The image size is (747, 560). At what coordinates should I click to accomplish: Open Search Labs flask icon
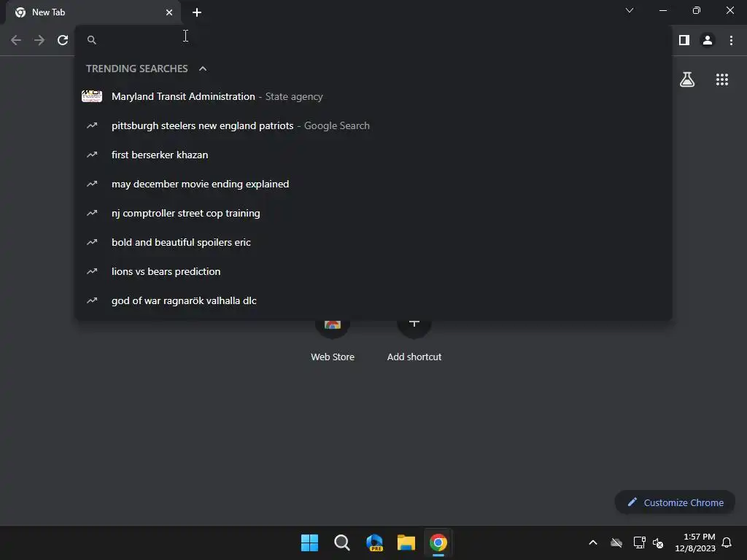coord(687,79)
